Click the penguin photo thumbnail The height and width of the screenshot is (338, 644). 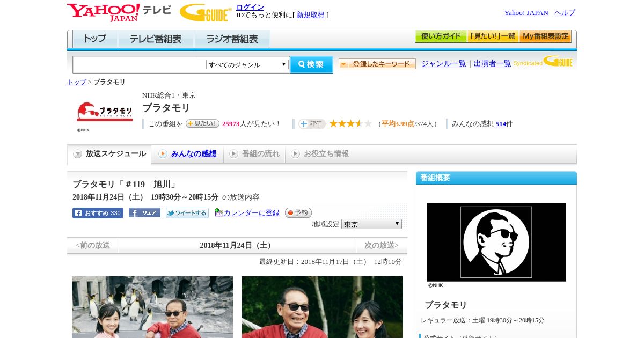point(152,307)
